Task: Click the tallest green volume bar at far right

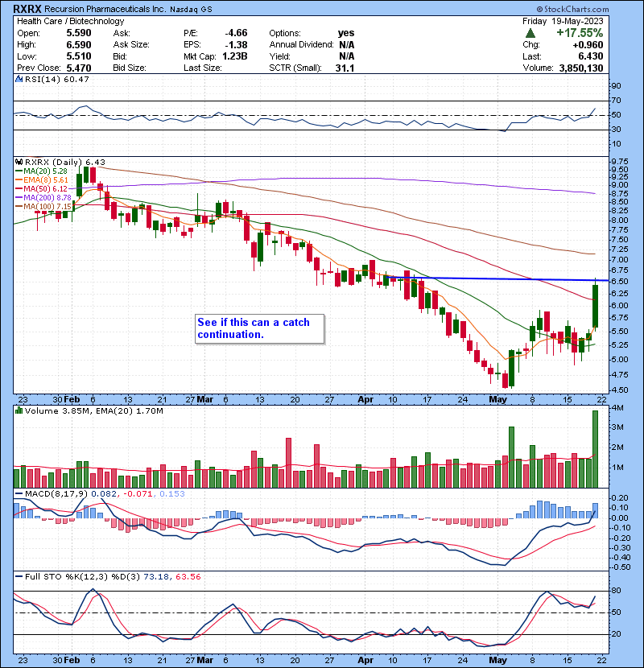Action: click(595, 449)
